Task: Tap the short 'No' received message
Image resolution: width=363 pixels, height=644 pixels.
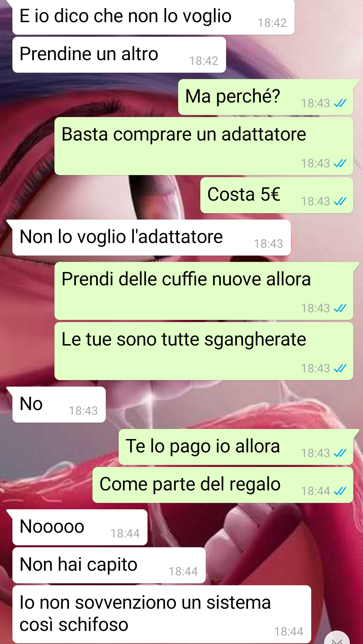Action: (x=59, y=404)
